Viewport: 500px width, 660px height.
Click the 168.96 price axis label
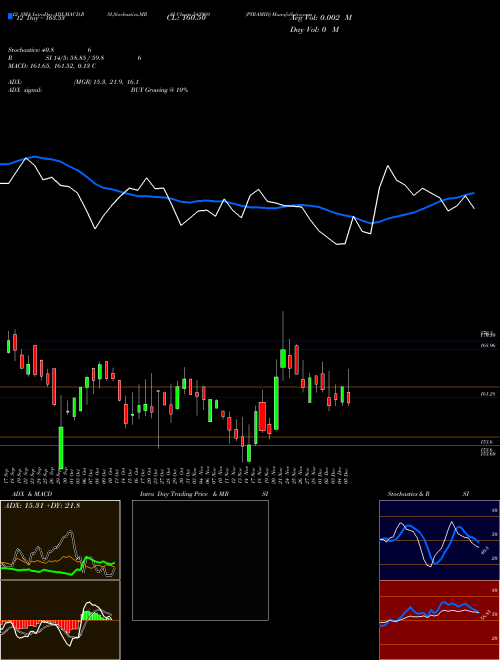(x=487, y=345)
